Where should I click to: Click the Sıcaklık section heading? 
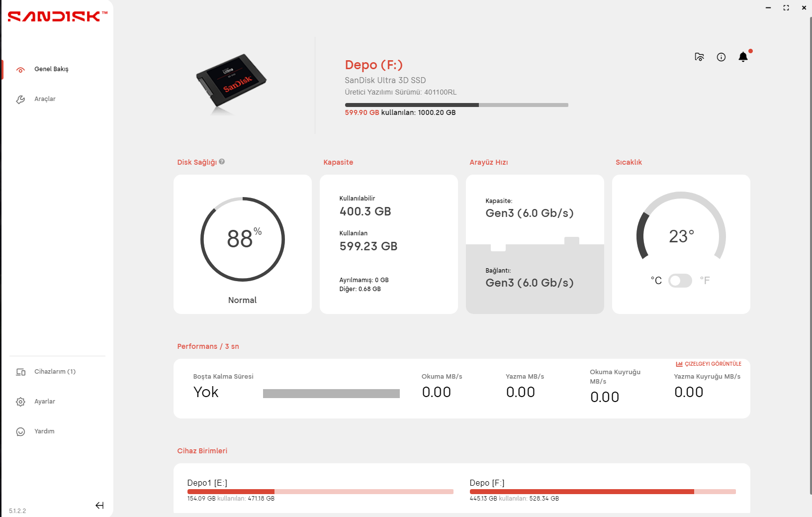point(629,162)
